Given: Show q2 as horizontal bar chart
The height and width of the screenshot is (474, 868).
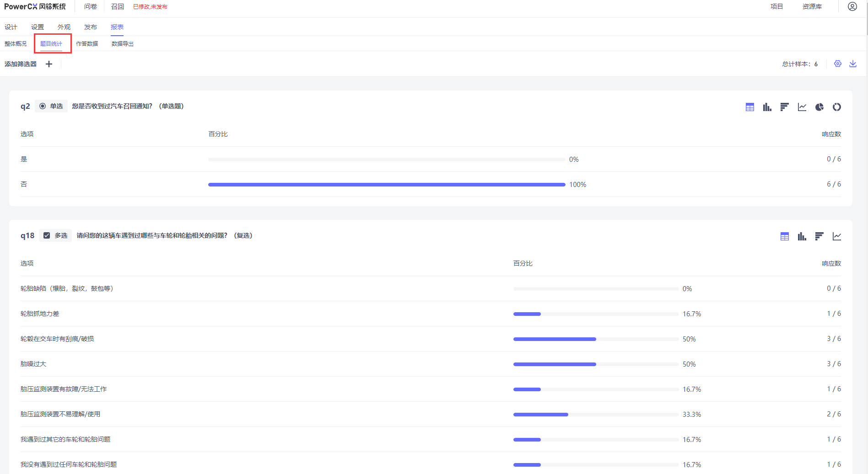Looking at the screenshot, I should [x=784, y=107].
